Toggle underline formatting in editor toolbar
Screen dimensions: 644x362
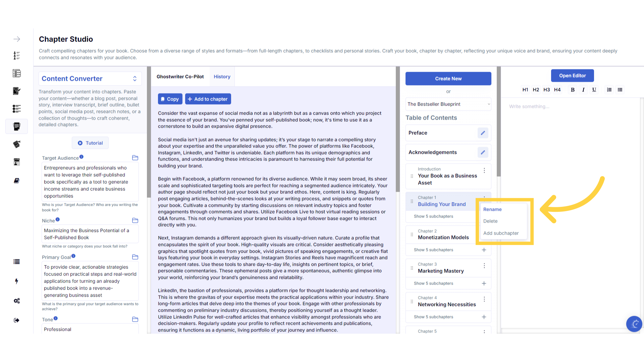(594, 90)
